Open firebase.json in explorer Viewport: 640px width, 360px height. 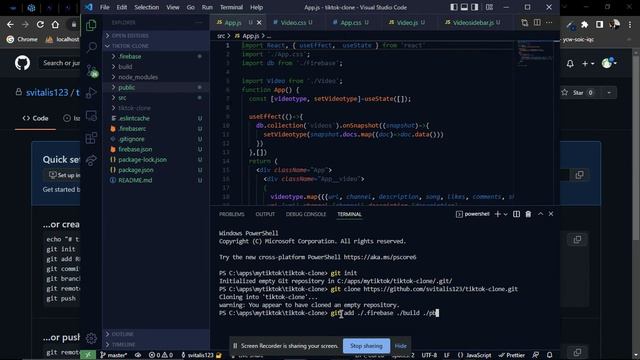click(156, 149)
